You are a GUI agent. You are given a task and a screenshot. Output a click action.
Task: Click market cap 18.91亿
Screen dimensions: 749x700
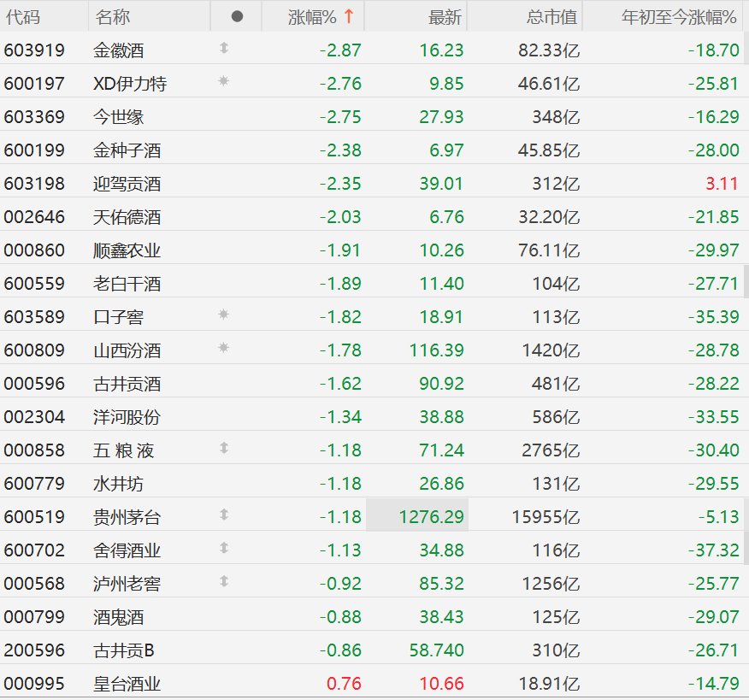549,685
